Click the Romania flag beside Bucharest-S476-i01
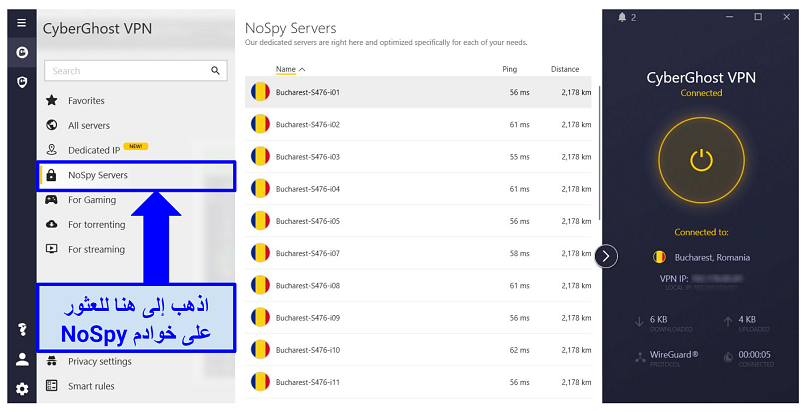The width and height of the screenshot is (806, 412). tap(260, 92)
